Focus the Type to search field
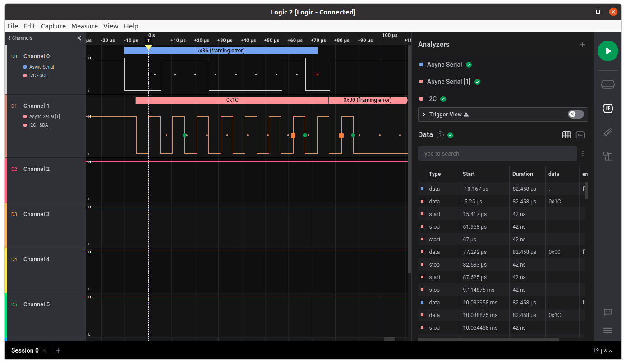Screen dimensions: 626x364 click(497, 154)
